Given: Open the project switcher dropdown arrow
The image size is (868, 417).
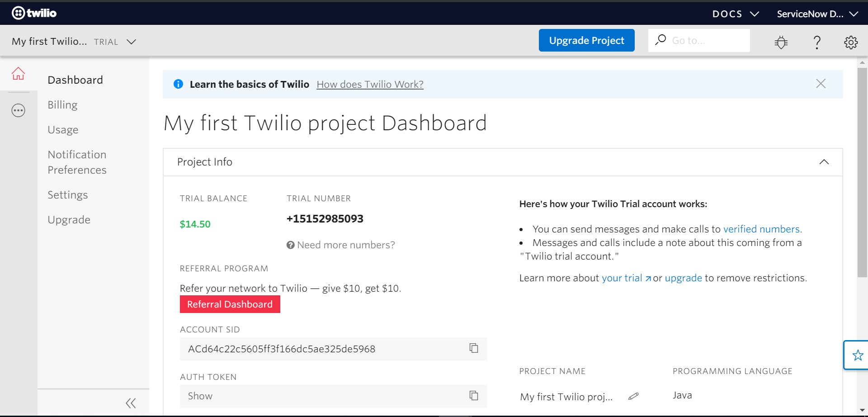Looking at the screenshot, I should [131, 42].
